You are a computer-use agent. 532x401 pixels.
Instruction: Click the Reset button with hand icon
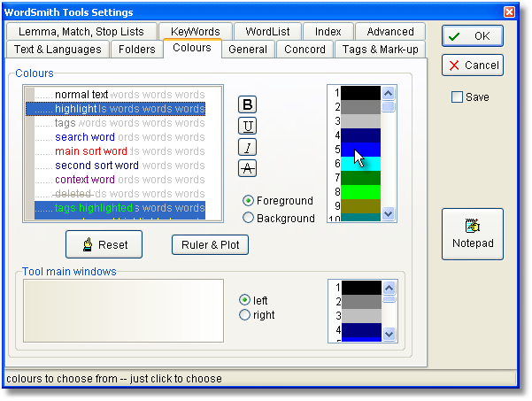105,245
